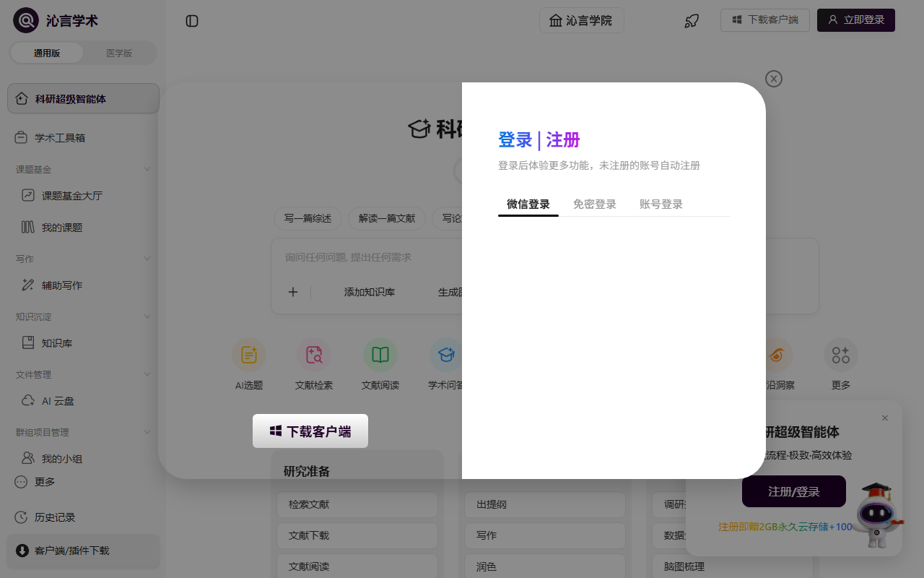Open 客户端/插件下载 at sidebar bottom
Screen dimensions: 924x578
tap(83, 551)
